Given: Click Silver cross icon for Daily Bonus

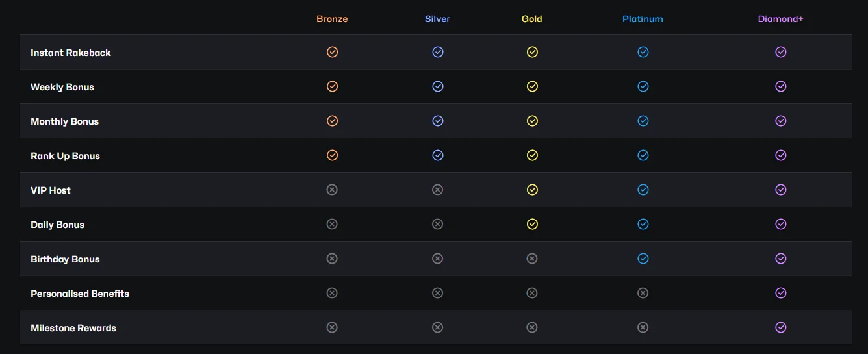Looking at the screenshot, I should coord(438,224).
